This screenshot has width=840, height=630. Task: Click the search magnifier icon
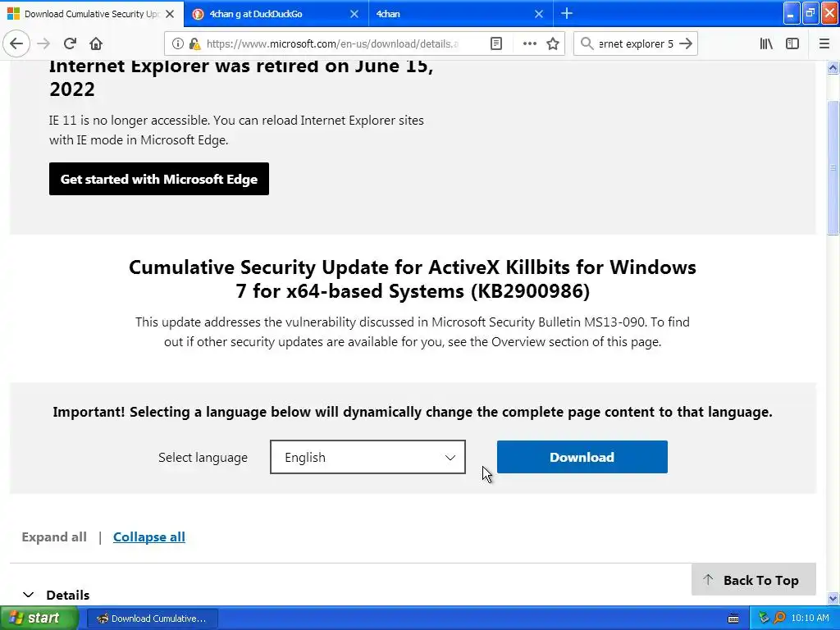[587, 43]
